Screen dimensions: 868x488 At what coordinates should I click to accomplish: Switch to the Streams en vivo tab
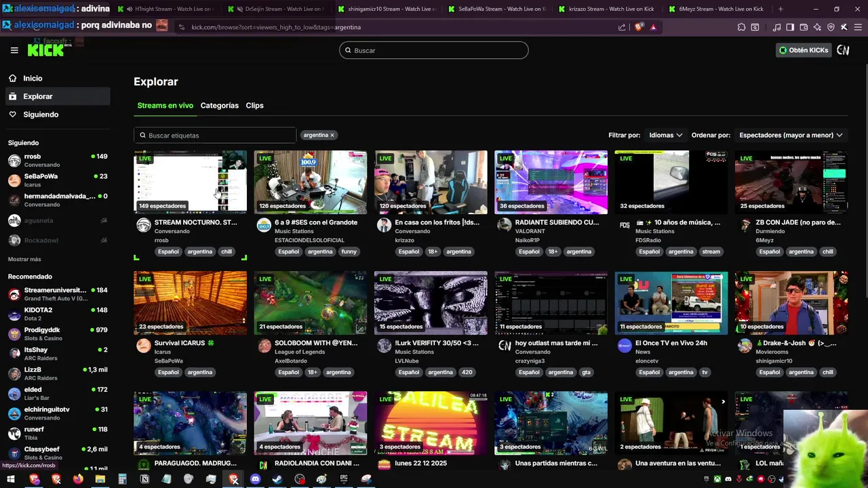(x=165, y=105)
